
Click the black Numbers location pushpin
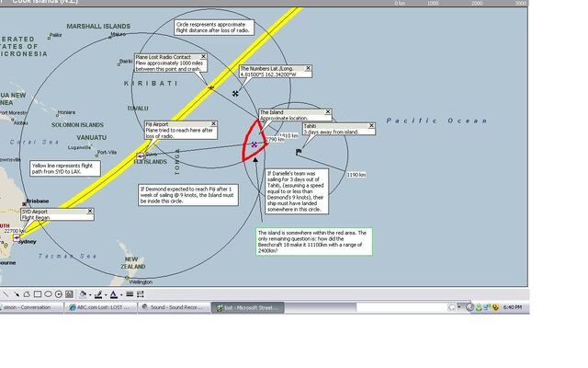pos(235,94)
